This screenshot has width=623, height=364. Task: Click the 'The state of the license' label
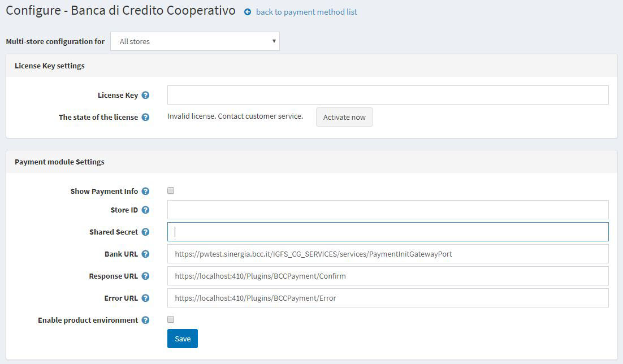pos(98,117)
